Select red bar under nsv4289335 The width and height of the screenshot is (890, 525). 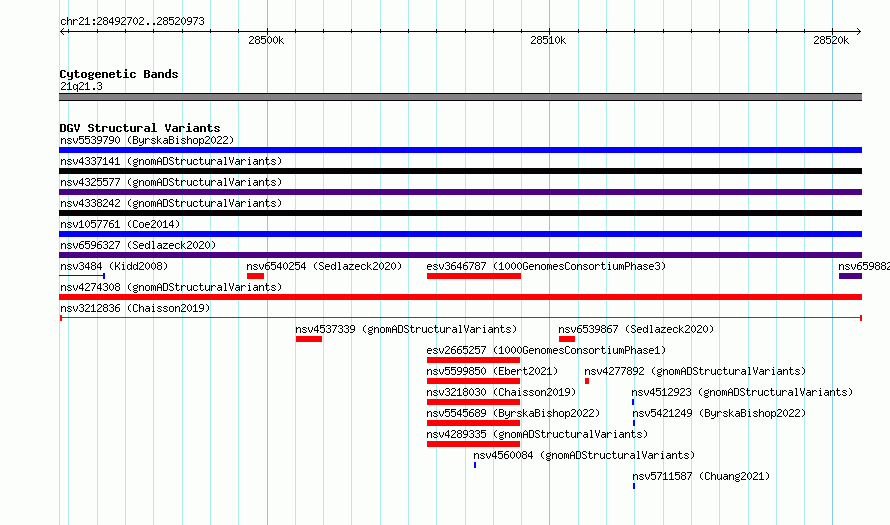(x=473, y=444)
